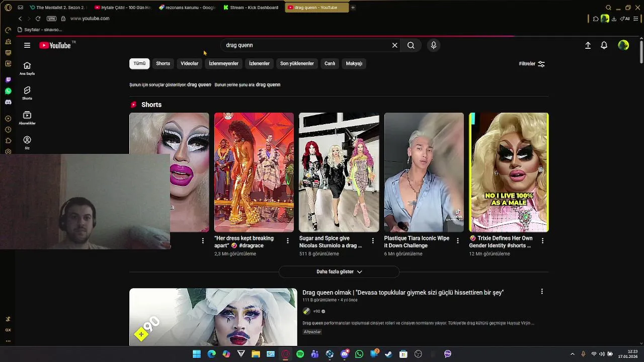Start voice search with the microphone icon
The width and height of the screenshot is (644, 362).
point(434,45)
